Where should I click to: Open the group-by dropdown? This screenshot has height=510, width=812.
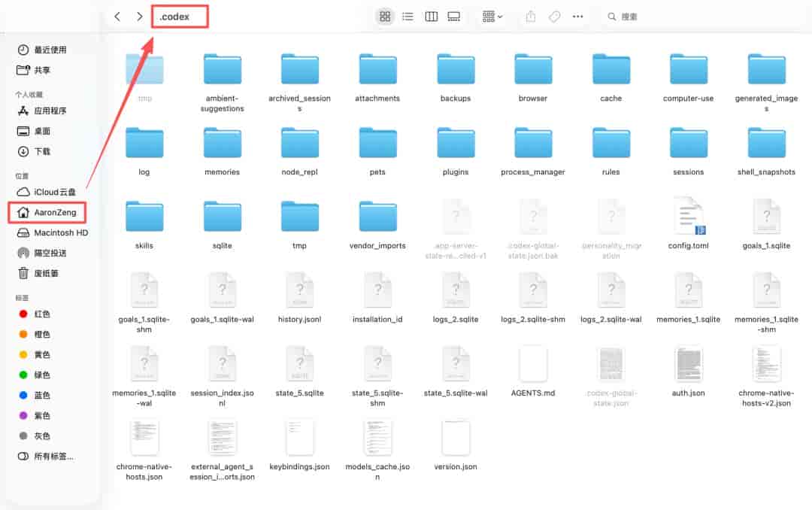click(x=492, y=17)
